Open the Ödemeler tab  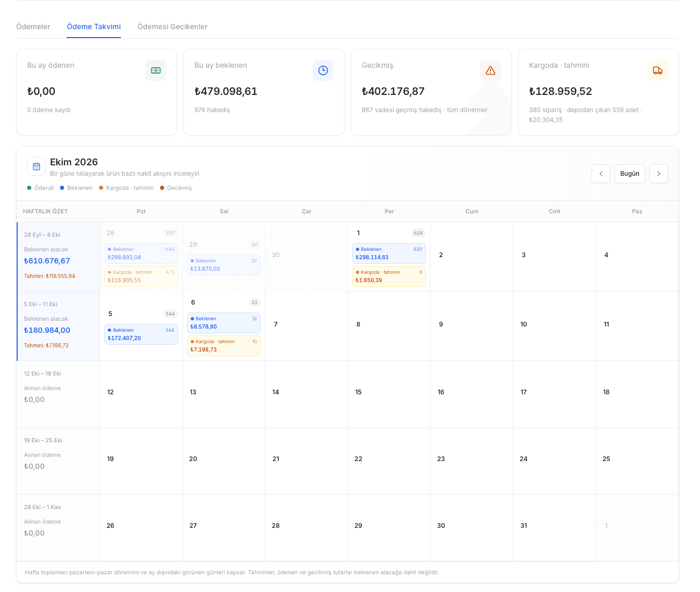coord(33,27)
